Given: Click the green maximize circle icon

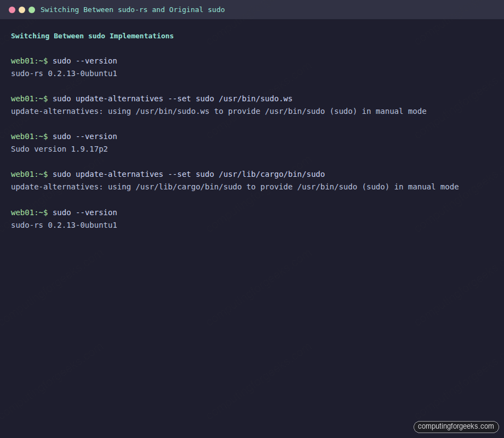Looking at the screenshot, I should coord(32,9).
